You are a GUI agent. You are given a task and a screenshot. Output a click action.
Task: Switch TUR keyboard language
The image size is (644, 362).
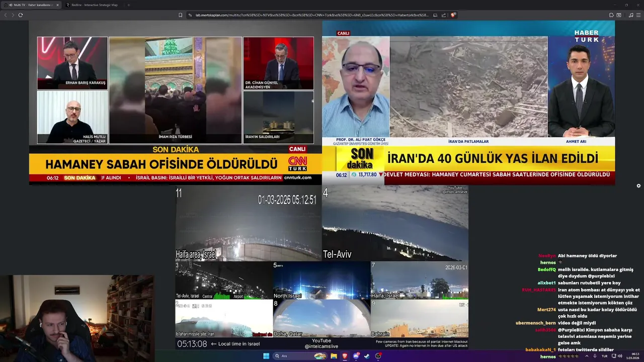[604, 356]
